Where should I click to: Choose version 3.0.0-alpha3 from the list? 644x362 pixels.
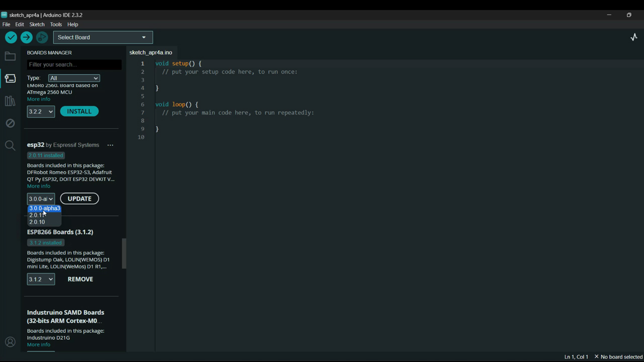click(x=44, y=208)
